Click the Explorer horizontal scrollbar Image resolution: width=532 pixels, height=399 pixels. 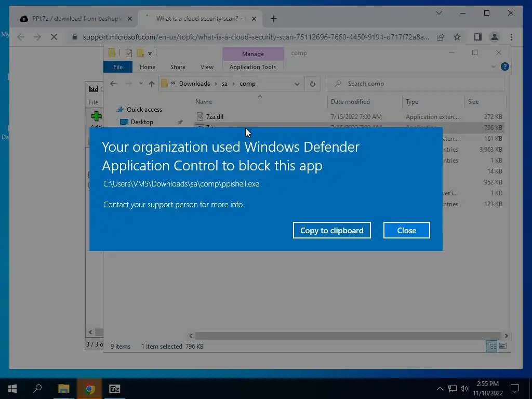coord(348,336)
